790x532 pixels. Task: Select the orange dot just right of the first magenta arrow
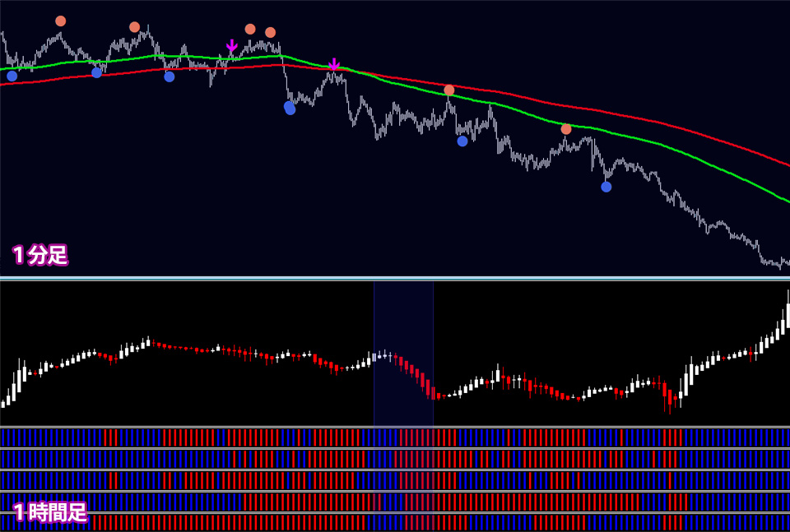click(250, 30)
